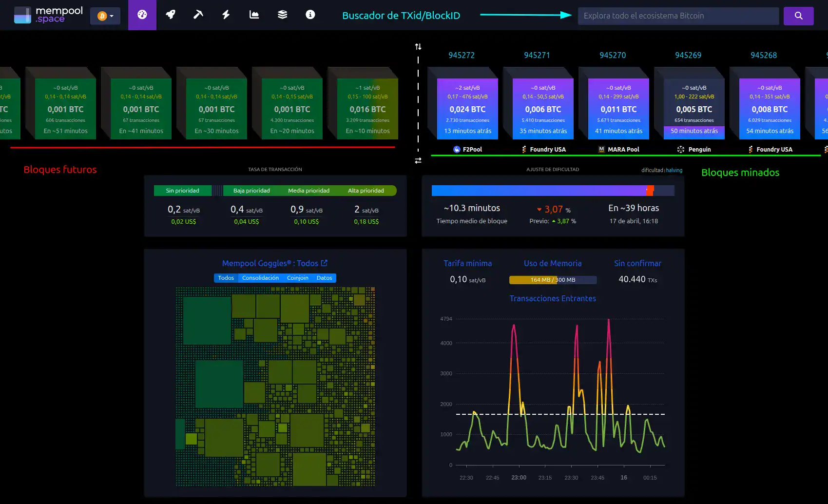Click the '0,4 sat/vB' baja priority value

[x=246, y=210]
